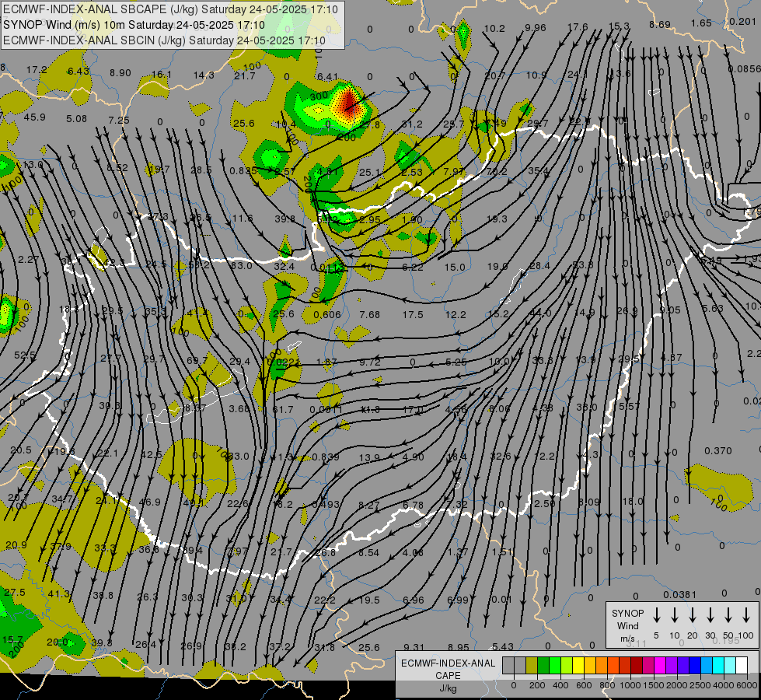Screen dimensions: 761x700
Task: Click the map value 35.4
Action: 538,170
